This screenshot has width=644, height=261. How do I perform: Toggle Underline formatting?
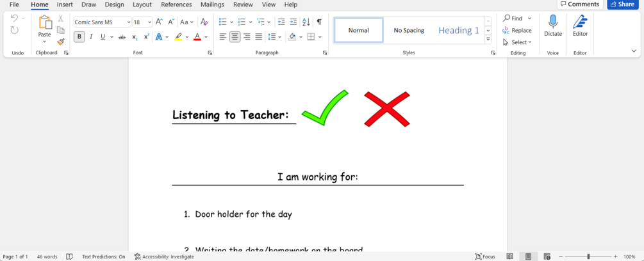(x=103, y=37)
